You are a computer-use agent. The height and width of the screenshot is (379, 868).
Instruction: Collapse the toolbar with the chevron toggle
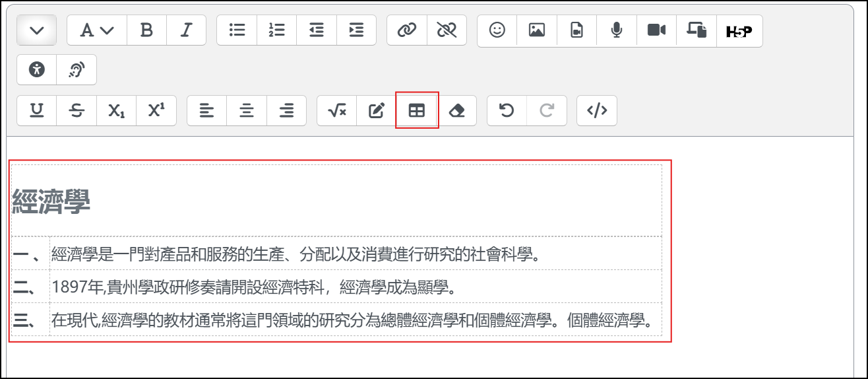tap(37, 31)
